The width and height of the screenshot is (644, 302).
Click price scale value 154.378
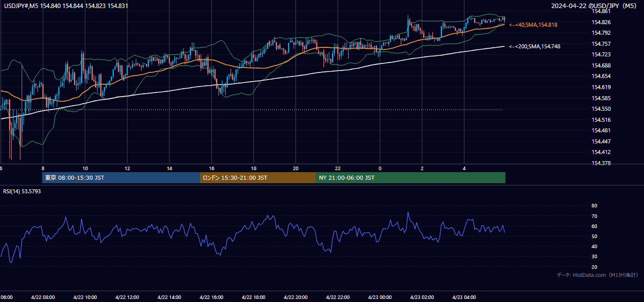coord(601,163)
